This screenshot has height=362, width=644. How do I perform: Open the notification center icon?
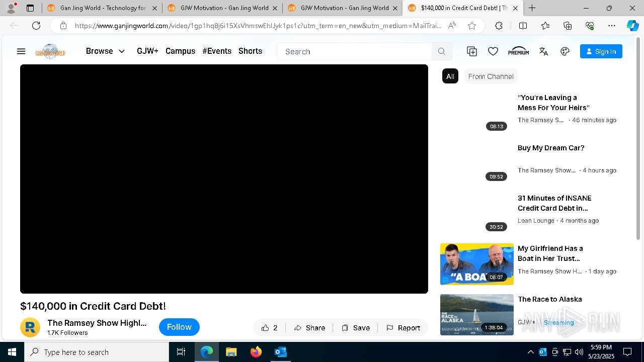[x=627, y=352]
